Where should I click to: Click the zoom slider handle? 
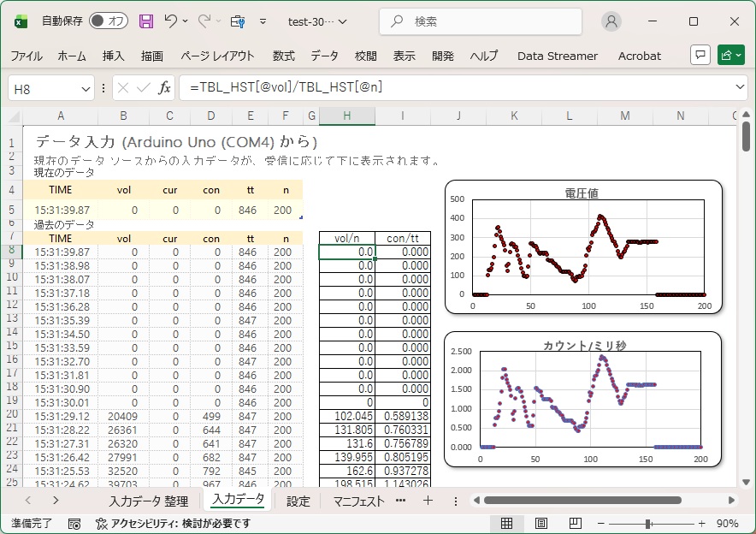point(649,523)
